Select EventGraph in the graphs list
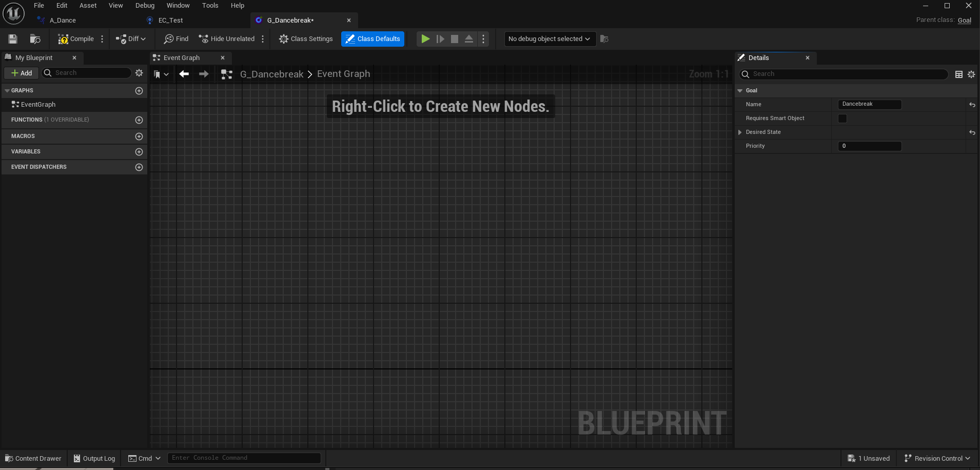 (38, 105)
